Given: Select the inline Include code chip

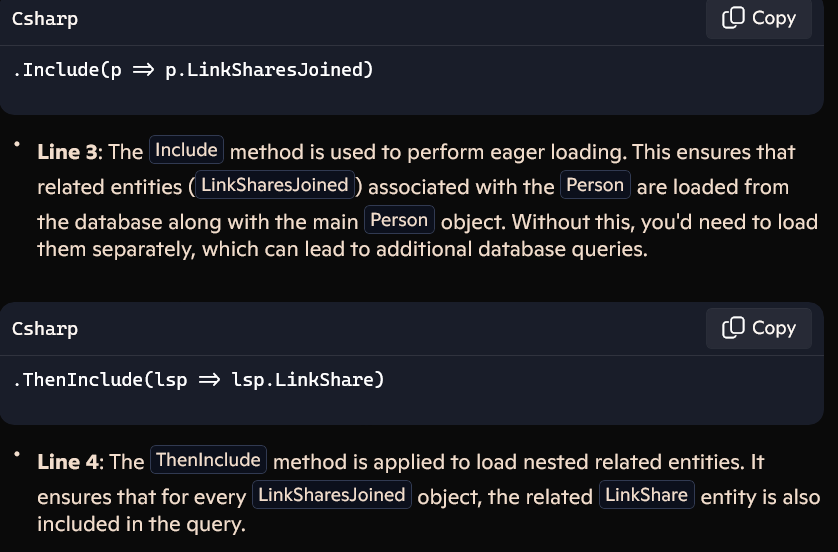Looking at the screenshot, I should (x=187, y=150).
